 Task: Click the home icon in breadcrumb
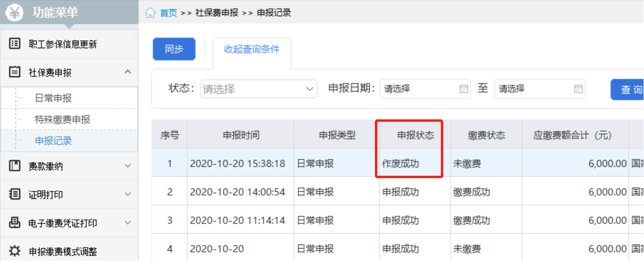[x=150, y=13]
